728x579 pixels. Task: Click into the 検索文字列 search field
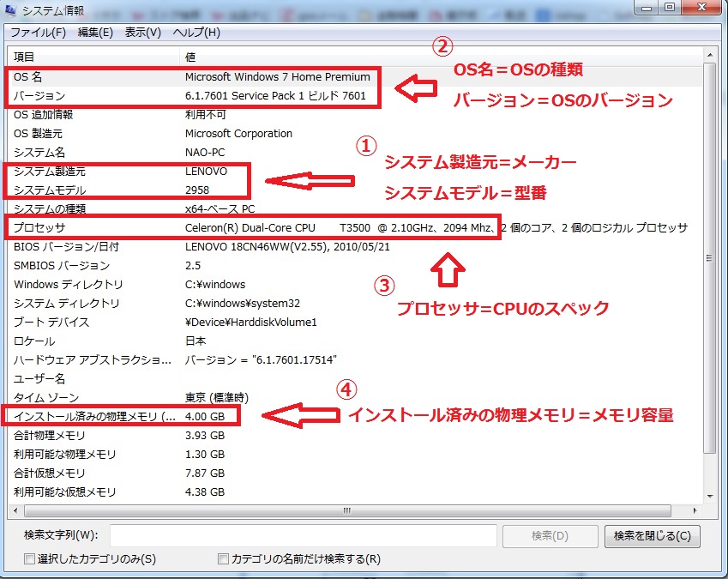click(x=304, y=536)
